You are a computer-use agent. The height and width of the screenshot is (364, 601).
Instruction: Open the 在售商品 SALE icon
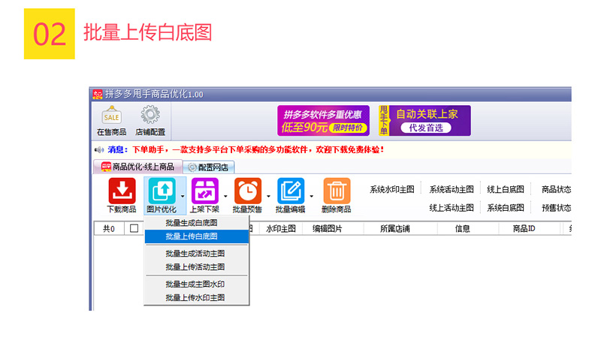111,116
